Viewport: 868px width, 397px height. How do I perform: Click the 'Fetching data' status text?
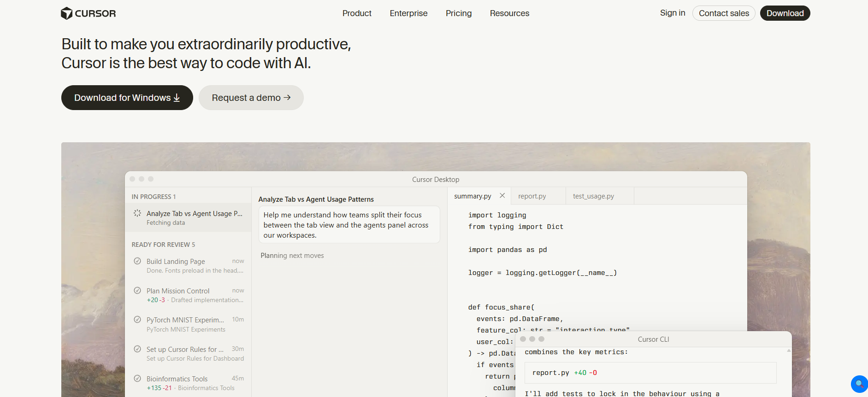point(165,223)
